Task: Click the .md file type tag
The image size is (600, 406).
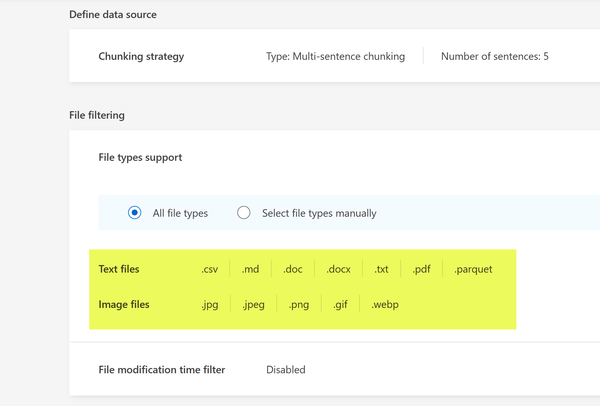Action: coord(250,269)
